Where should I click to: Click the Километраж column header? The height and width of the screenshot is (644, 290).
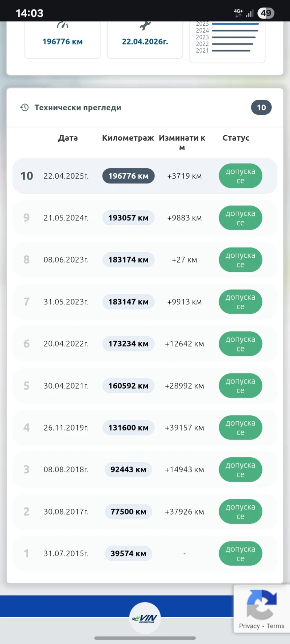click(x=128, y=138)
